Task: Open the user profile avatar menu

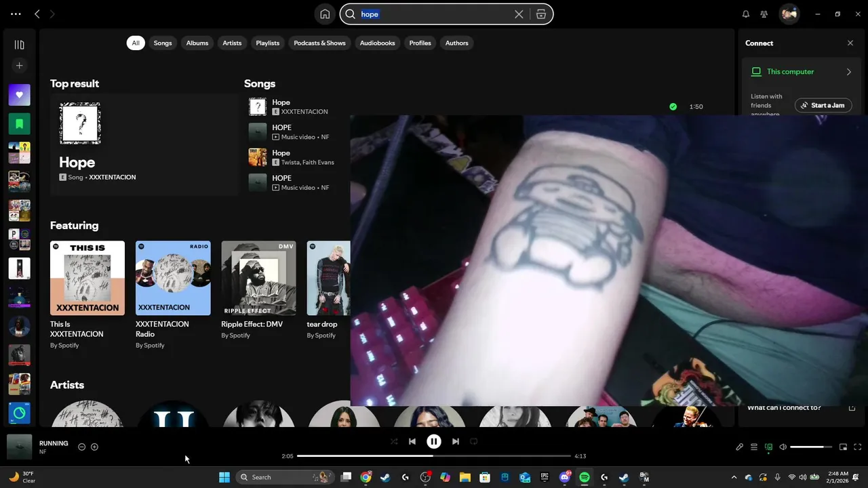Action: (789, 14)
